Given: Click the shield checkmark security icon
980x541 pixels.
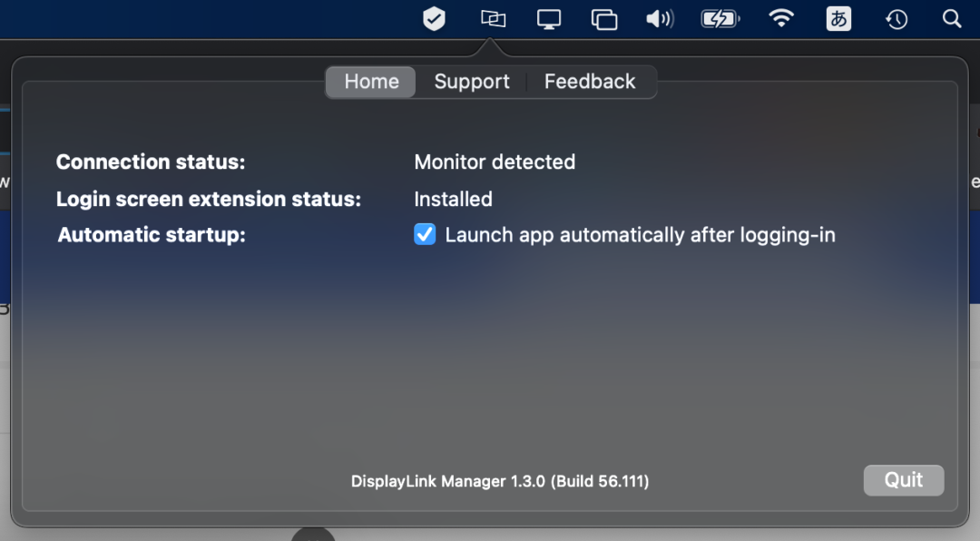Looking at the screenshot, I should pos(434,19).
